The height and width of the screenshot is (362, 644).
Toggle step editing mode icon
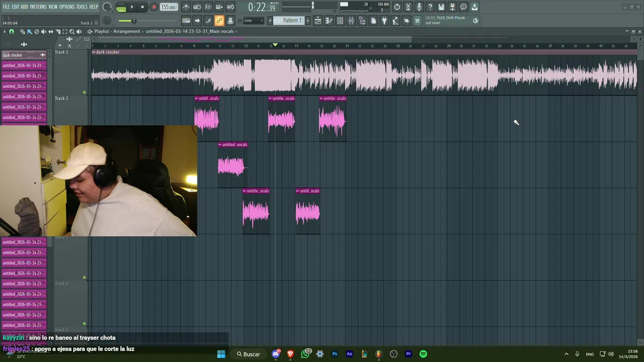point(208,21)
